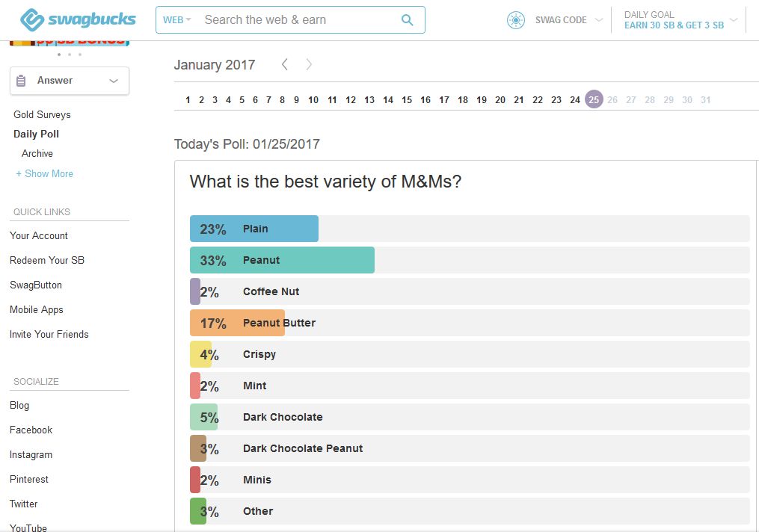Image resolution: width=759 pixels, height=532 pixels.
Task: Open Invite Your Friends page
Action: pos(49,334)
